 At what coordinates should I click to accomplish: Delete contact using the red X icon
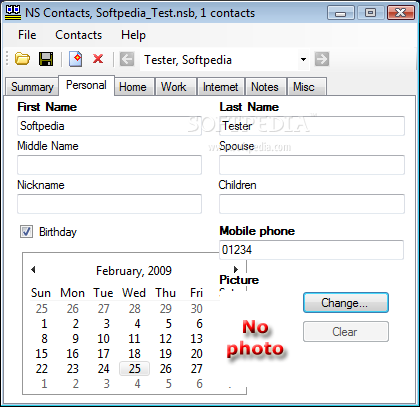point(98,59)
